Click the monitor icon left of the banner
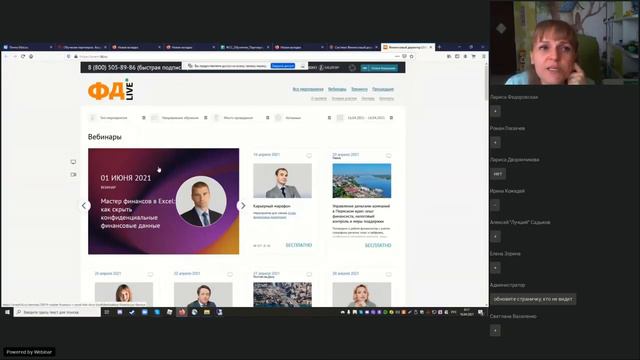The width and height of the screenshot is (640, 360). 73,162
